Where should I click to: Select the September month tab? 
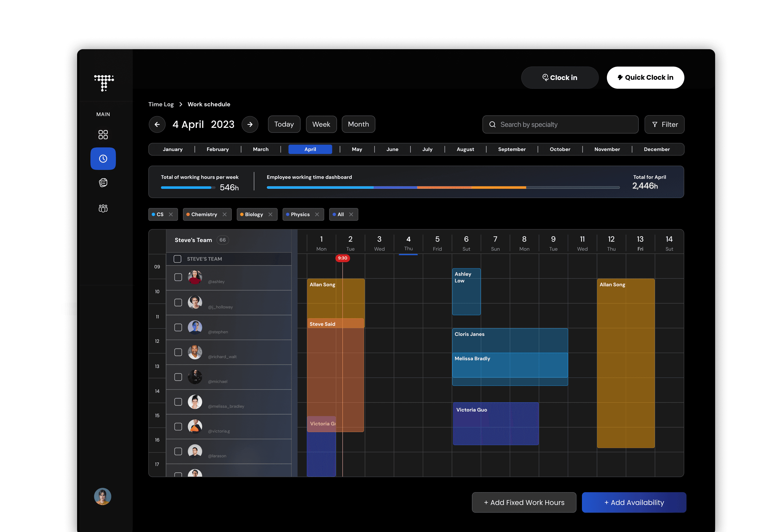[x=511, y=149]
